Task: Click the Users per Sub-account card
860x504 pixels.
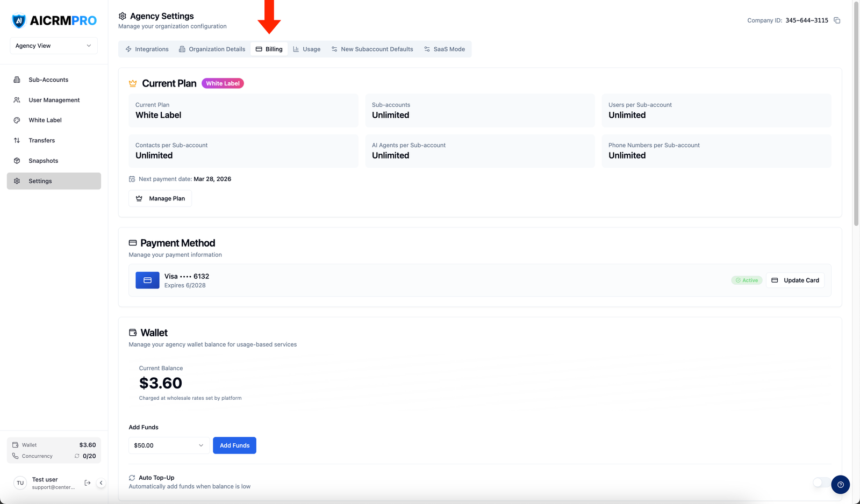Action: [x=716, y=111]
